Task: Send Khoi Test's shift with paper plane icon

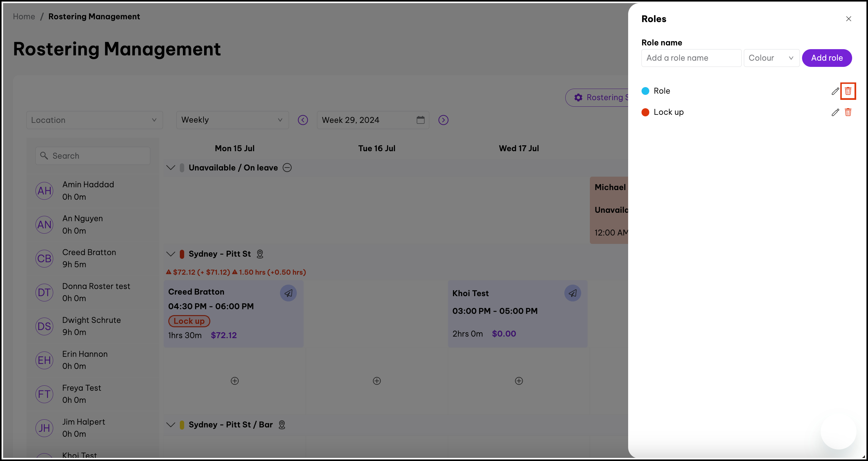Action: tap(572, 293)
